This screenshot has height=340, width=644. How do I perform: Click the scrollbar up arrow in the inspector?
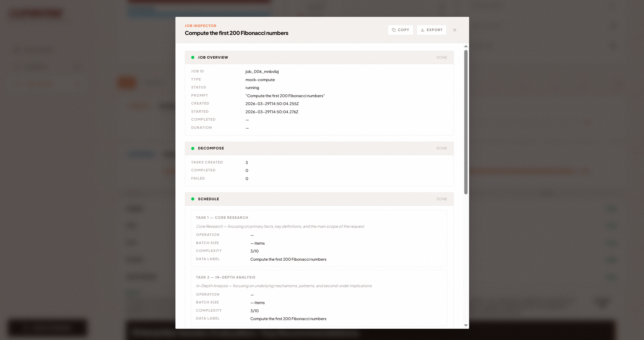[466, 46]
